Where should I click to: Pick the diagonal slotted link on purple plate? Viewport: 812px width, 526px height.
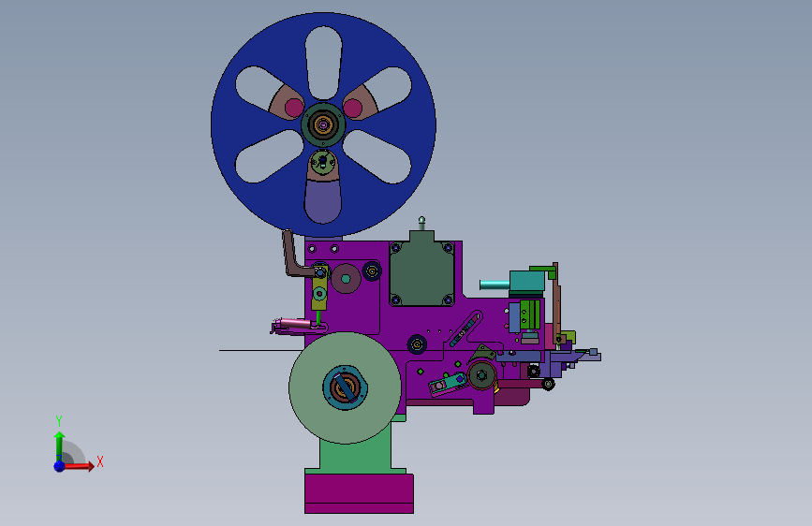(x=465, y=329)
